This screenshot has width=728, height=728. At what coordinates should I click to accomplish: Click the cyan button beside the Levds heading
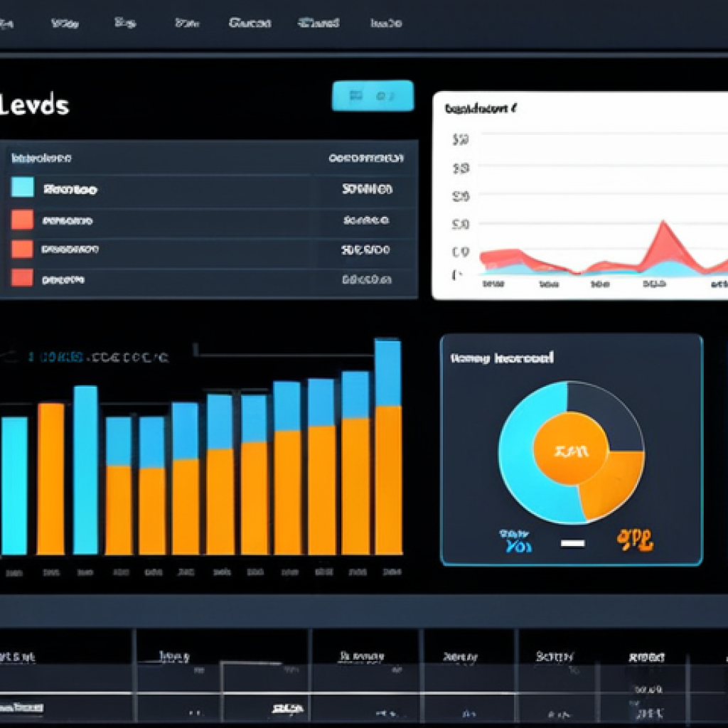point(373,96)
